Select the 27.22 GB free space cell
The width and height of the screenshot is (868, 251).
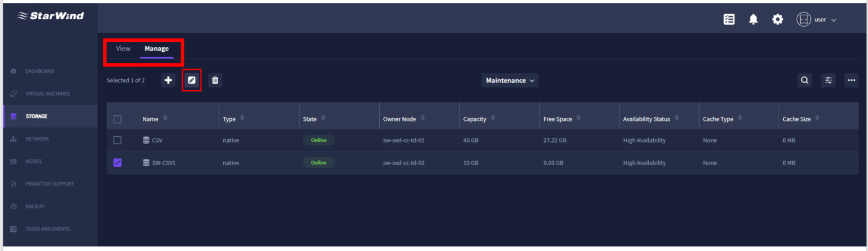pyautogui.click(x=555, y=140)
